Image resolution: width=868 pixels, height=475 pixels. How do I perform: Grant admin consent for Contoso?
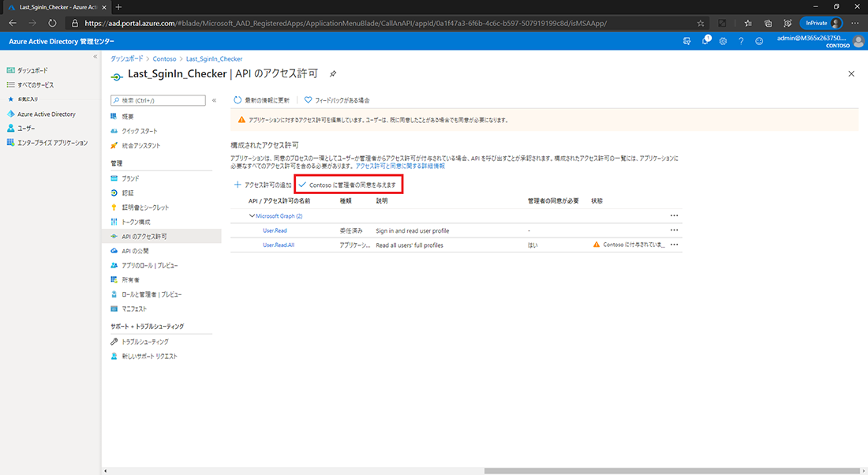[x=348, y=185]
